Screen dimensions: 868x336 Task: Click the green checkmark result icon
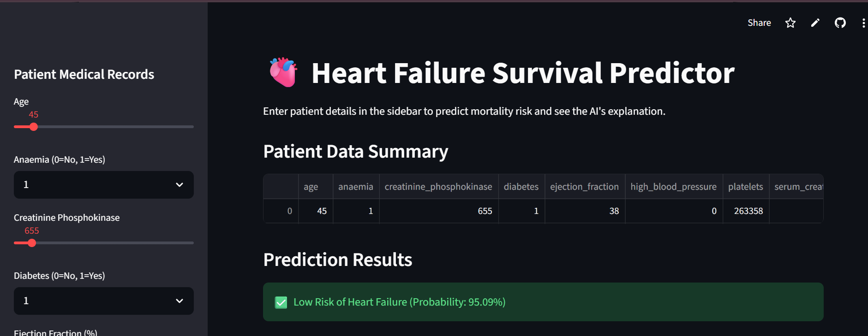[281, 302]
